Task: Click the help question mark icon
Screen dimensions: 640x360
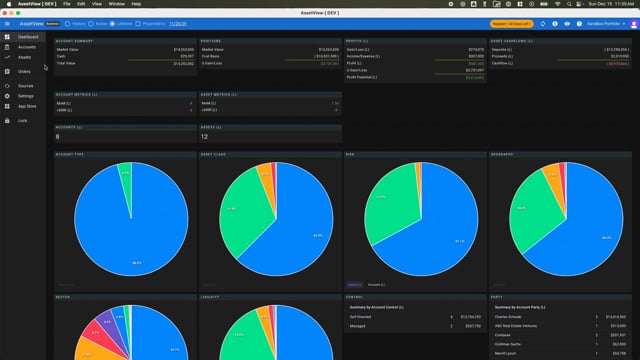Action: [579, 24]
